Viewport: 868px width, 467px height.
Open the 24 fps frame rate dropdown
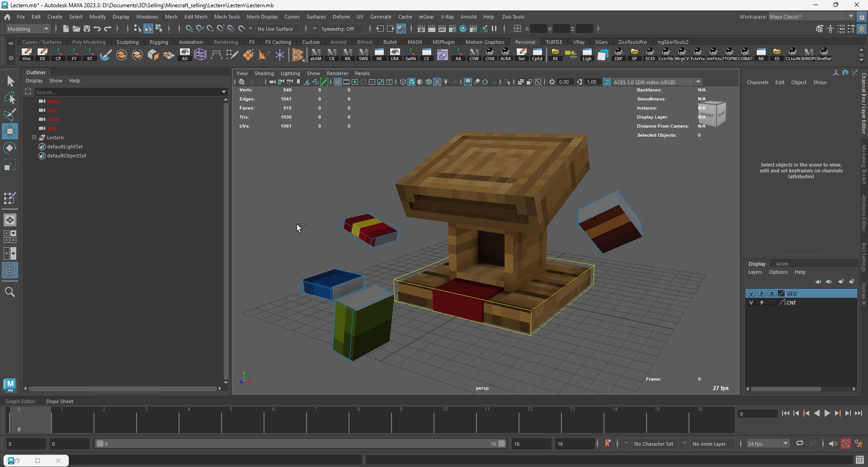coord(768,443)
